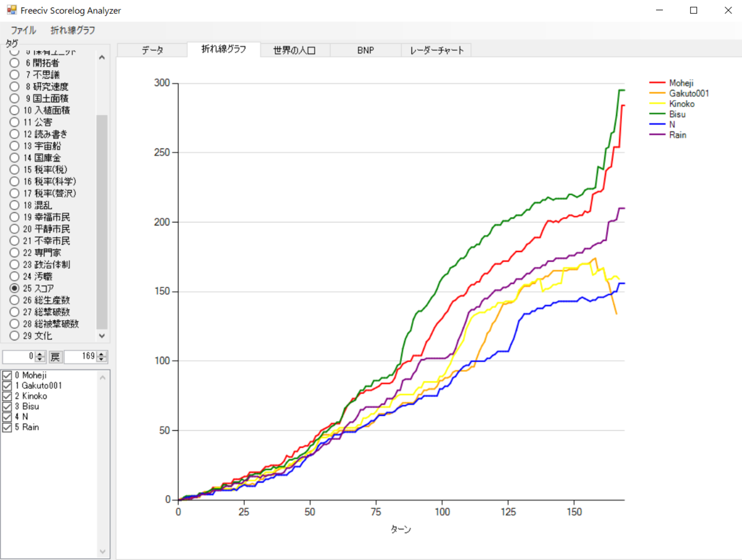
Task: Open the ファイル menu
Action: click(23, 30)
